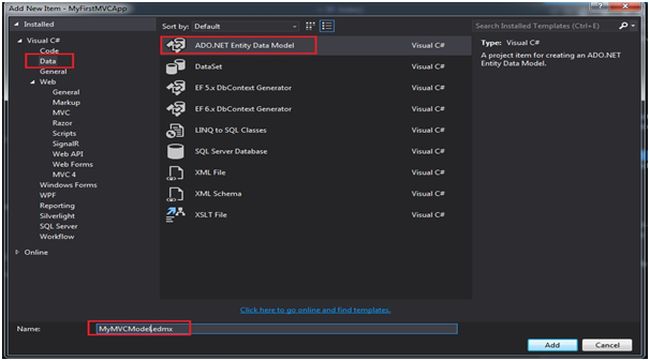The height and width of the screenshot is (361, 650).
Task: Select the Web Forms category
Action: 73,164
